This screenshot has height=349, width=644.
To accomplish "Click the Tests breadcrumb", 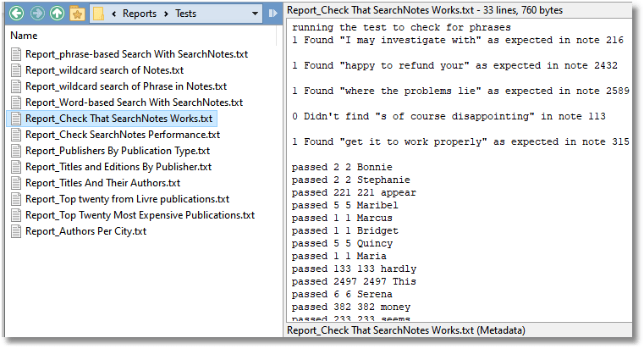I will pyautogui.click(x=185, y=14).
